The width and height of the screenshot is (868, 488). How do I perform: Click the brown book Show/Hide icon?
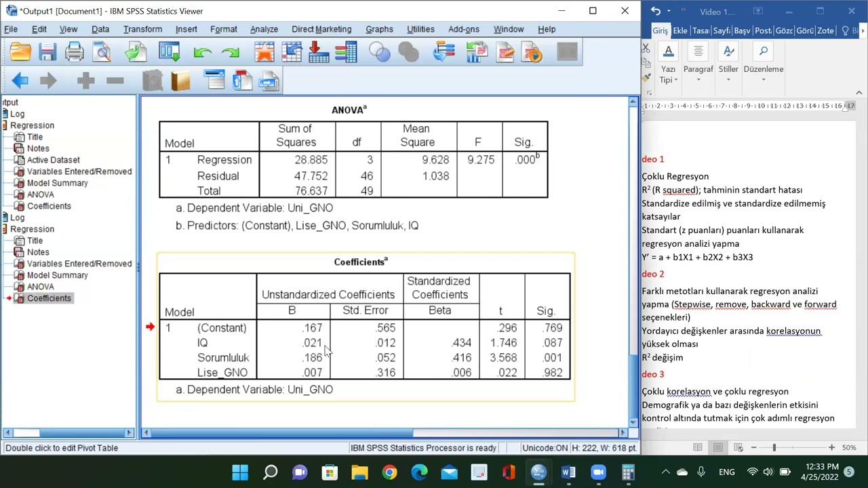(181, 81)
